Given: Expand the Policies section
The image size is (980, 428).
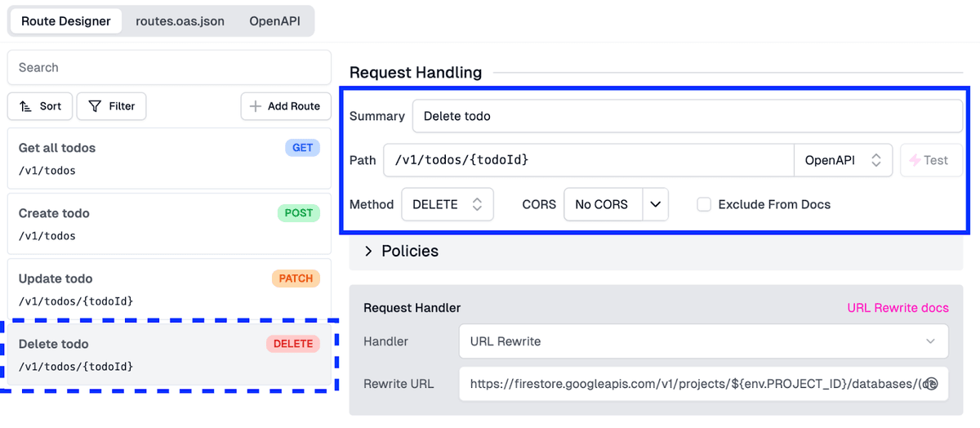Looking at the screenshot, I should [369, 251].
